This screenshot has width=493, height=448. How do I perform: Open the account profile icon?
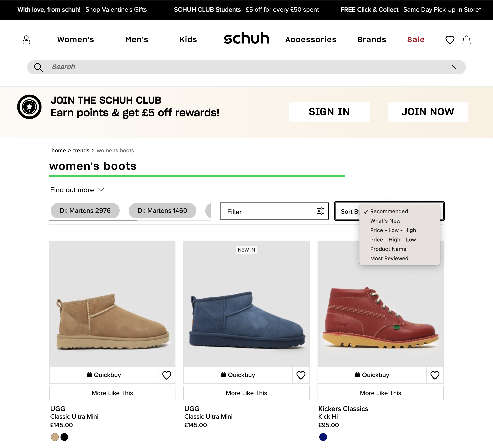pos(26,40)
